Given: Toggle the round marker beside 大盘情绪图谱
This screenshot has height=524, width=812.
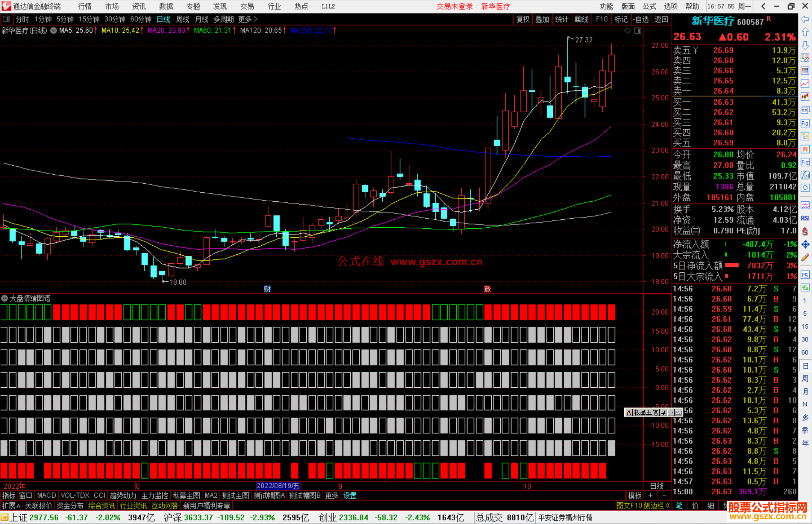Looking at the screenshot, I should (x=5, y=298).
